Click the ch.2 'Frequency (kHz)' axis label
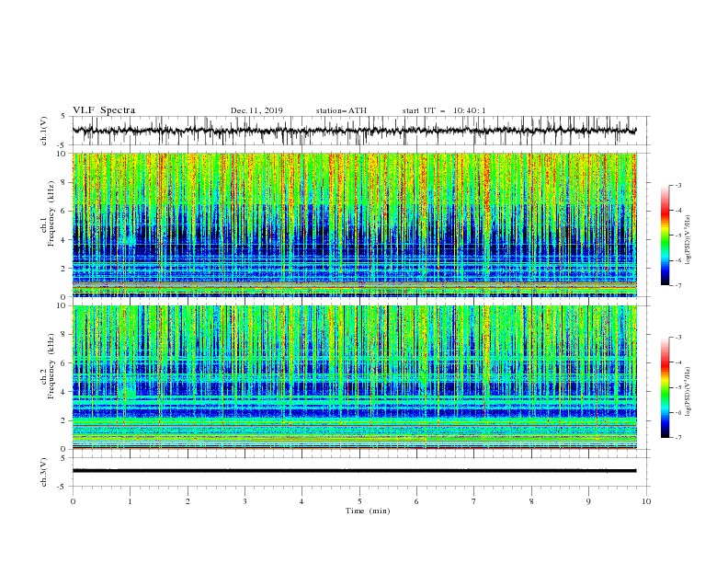The height and width of the screenshot is (563, 728). point(51,366)
